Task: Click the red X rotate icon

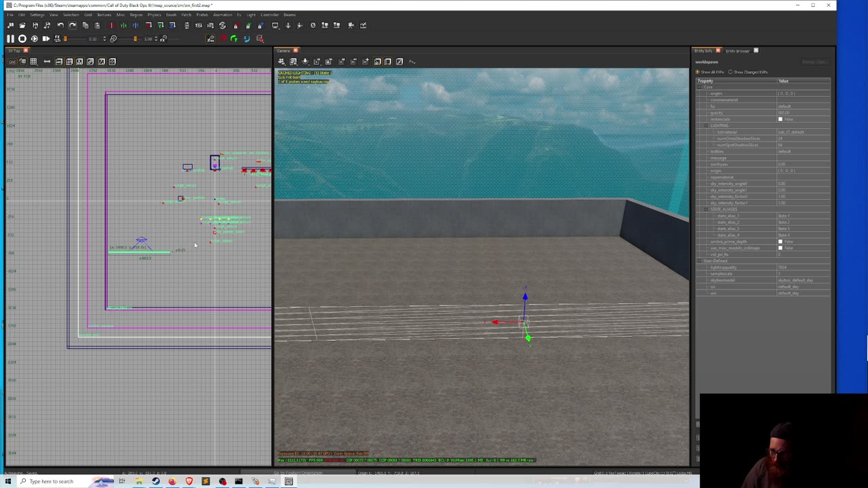Action: (x=149, y=25)
